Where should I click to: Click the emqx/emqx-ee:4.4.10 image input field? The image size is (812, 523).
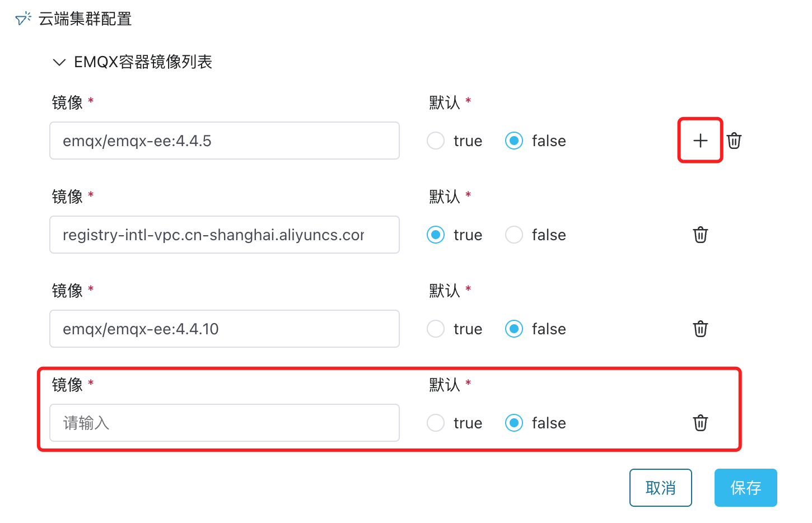point(224,329)
